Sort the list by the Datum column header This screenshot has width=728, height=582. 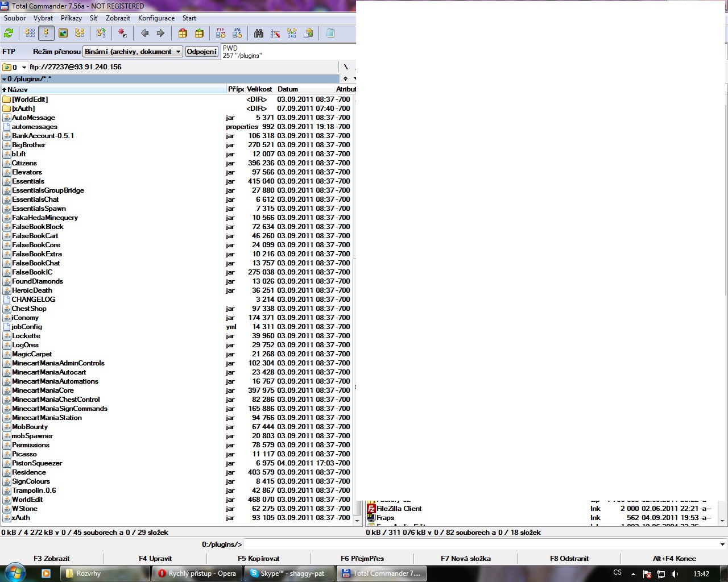(x=305, y=89)
